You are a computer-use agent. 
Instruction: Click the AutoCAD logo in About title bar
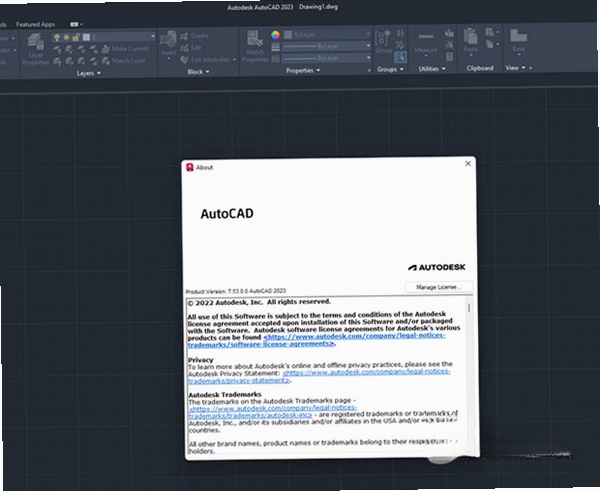189,167
